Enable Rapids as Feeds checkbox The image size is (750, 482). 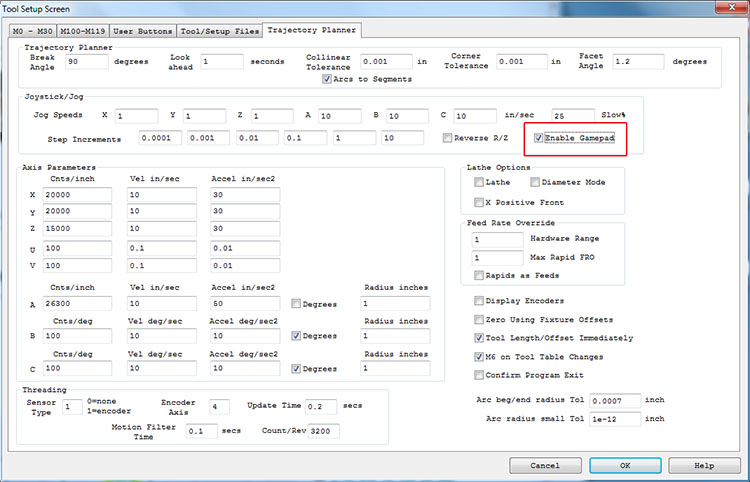pos(478,275)
